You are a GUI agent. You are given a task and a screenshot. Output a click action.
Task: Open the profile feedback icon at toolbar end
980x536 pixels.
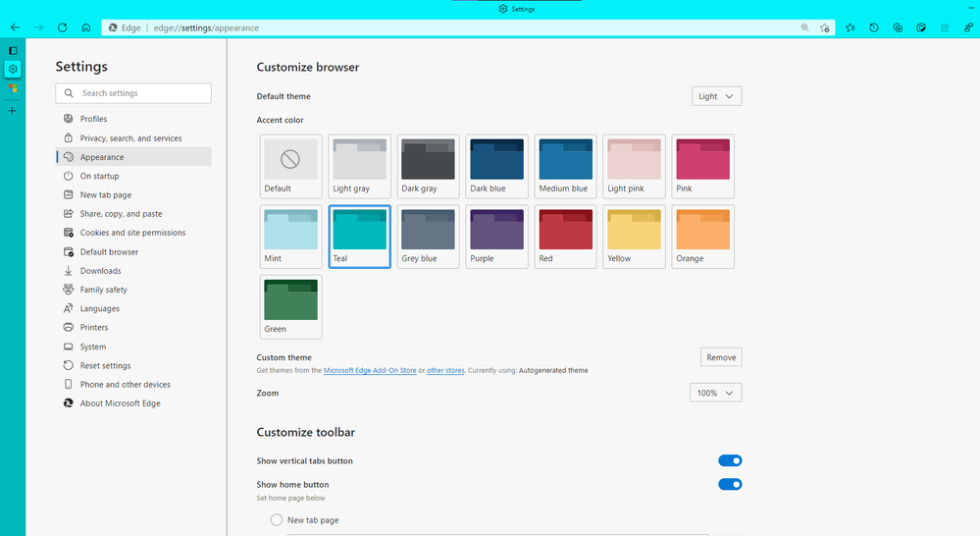click(968, 27)
